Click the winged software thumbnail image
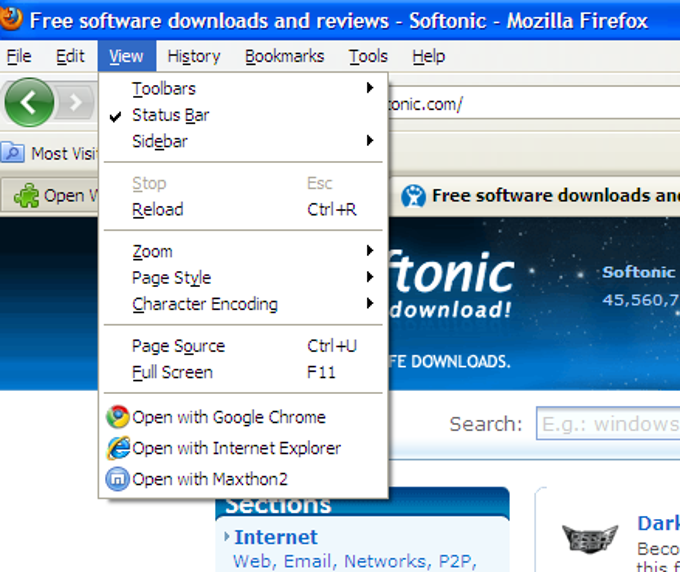680x572 pixels. click(589, 539)
